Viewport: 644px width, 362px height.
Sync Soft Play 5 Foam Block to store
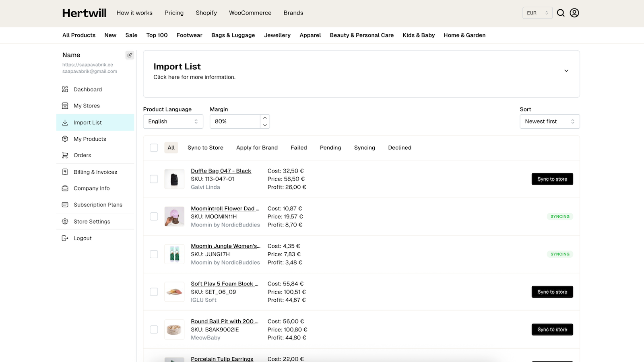click(x=552, y=292)
